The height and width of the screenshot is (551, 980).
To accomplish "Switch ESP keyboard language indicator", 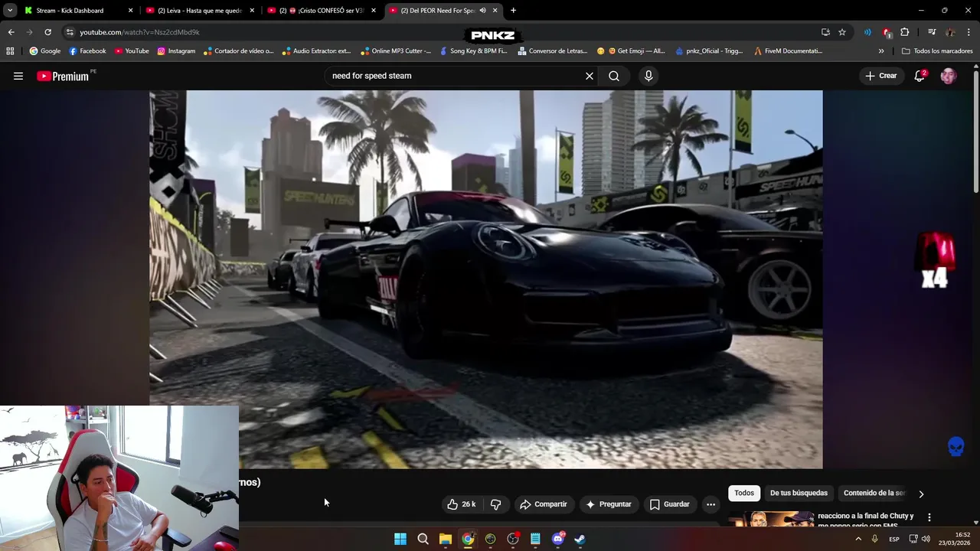I will [x=894, y=539].
